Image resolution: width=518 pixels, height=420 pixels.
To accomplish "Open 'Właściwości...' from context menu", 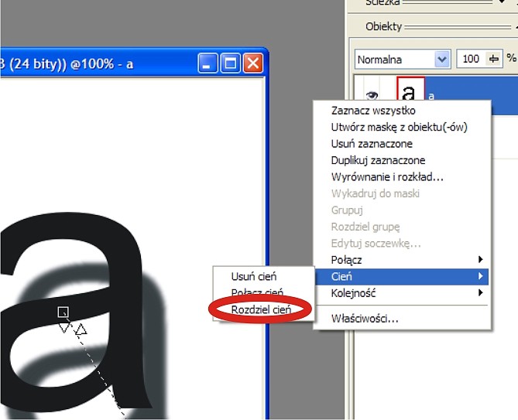I will (x=365, y=318).
